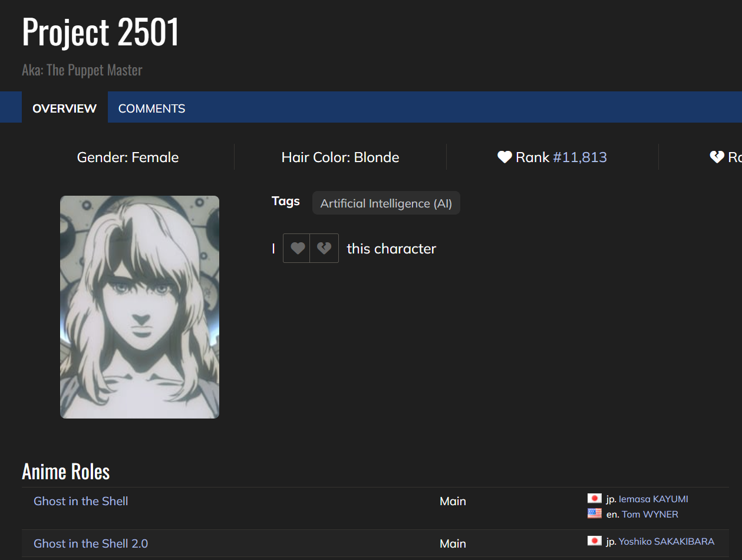Open the Artificial Intelligence (AI) tag

tap(386, 203)
